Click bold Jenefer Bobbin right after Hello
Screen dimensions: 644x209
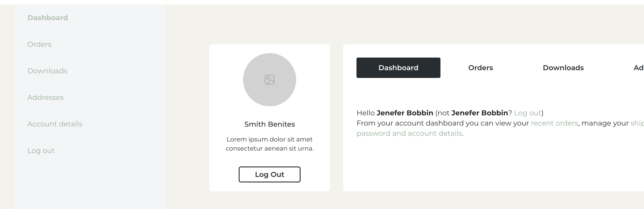tap(405, 113)
